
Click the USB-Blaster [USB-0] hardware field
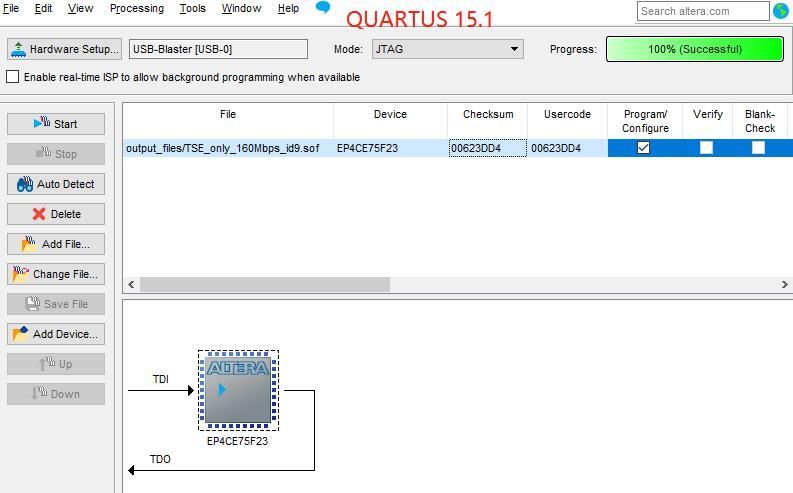[218, 49]
